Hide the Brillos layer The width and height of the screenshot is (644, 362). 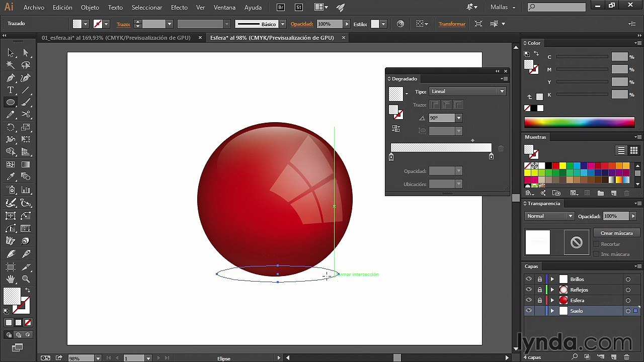point(529,279)
